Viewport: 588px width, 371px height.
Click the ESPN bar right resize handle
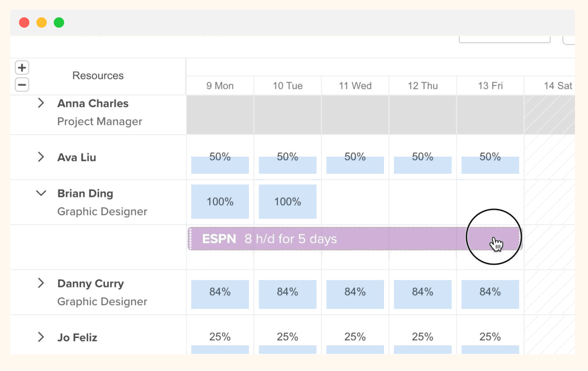[x=520, y=239]
